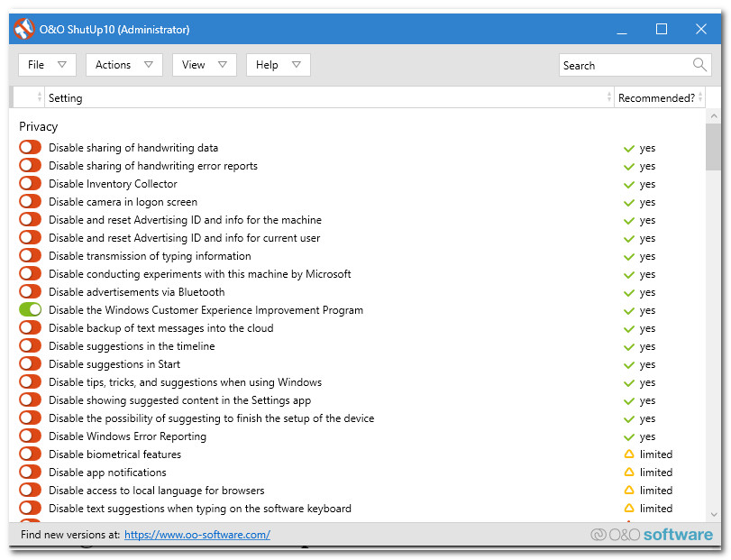This screenshot has height=560, width=731.
Task: Click yellow warning triangle for app notifications
Action: pyautogui.click(x=629, y=472)
